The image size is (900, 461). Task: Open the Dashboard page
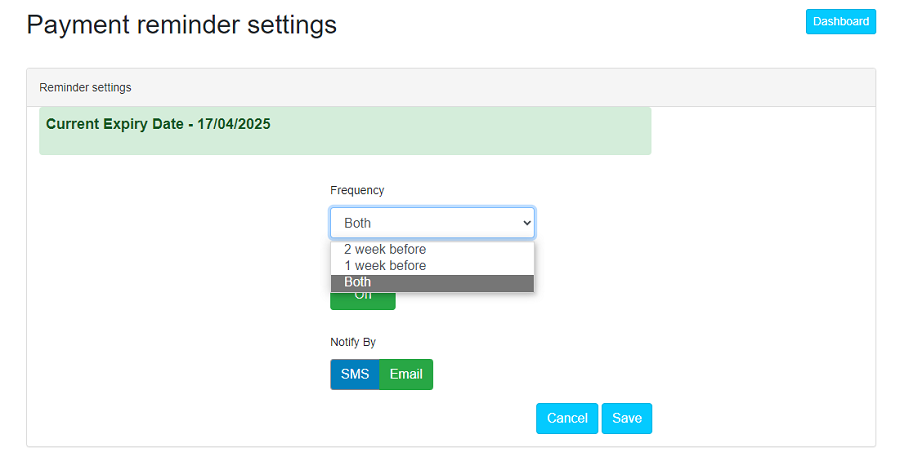tap(840, 21)
